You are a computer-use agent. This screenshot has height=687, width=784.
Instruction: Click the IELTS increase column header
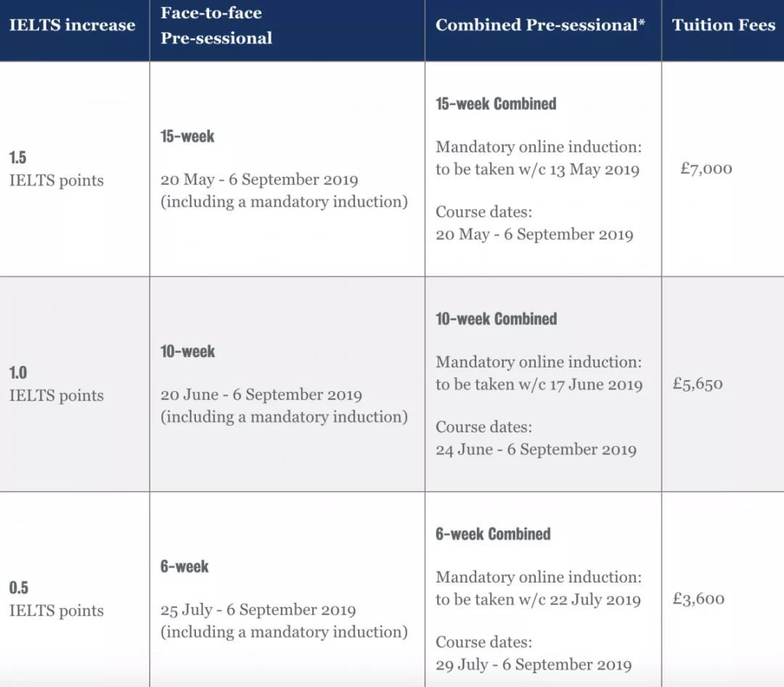pyautogui.click(x=72, y=25)
